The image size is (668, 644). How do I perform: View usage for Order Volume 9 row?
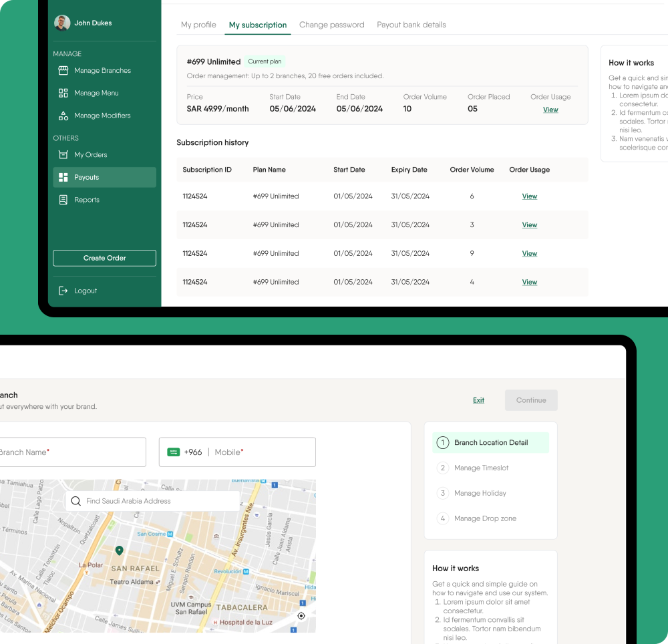[530, 253]
